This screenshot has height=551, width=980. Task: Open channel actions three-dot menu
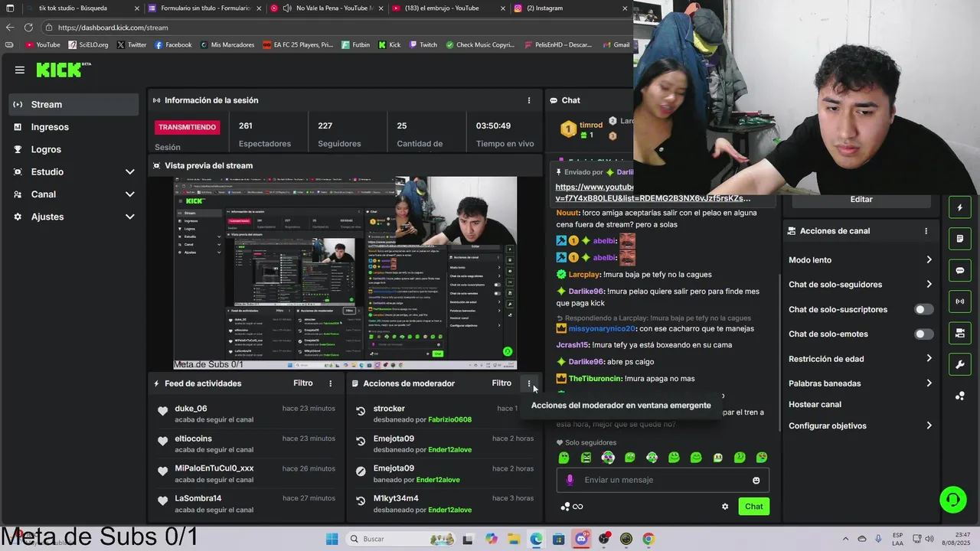pyautogui.click(x=926, y=231)
